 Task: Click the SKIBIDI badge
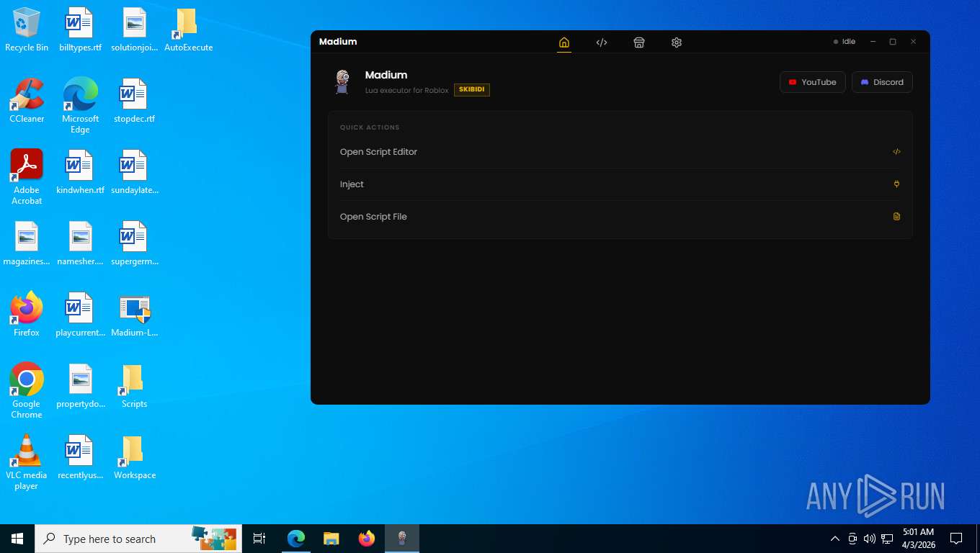pyautogui.click(x=472, y=90)
